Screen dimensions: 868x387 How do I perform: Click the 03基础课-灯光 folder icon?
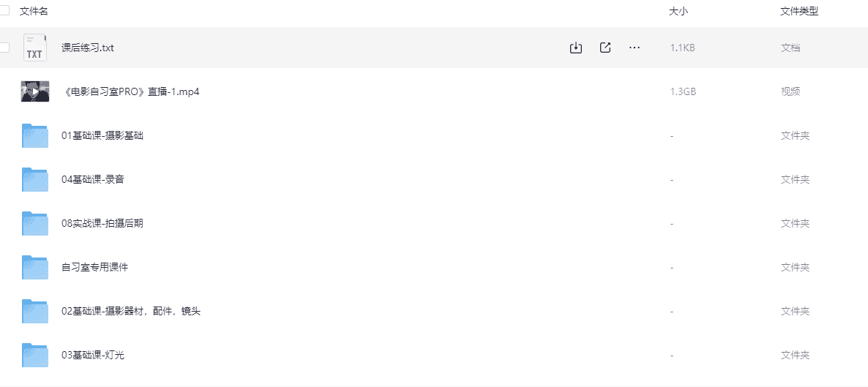click(x=34, y=355)
